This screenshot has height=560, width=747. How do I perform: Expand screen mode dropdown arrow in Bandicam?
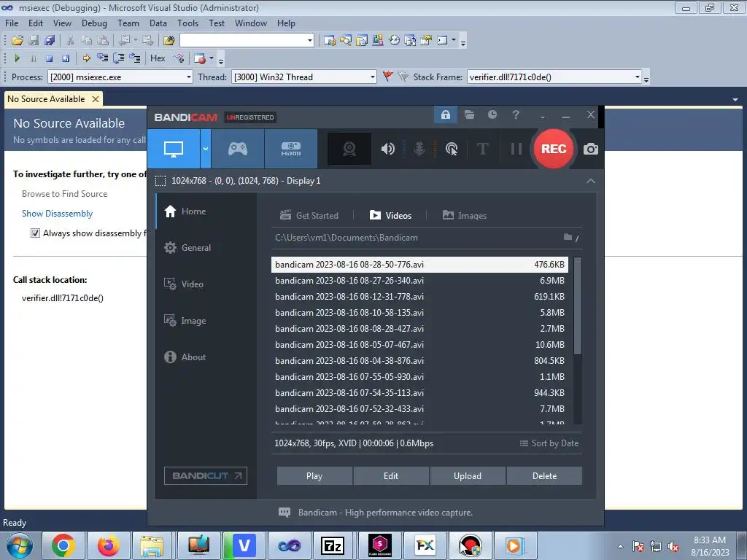(205, 149)
